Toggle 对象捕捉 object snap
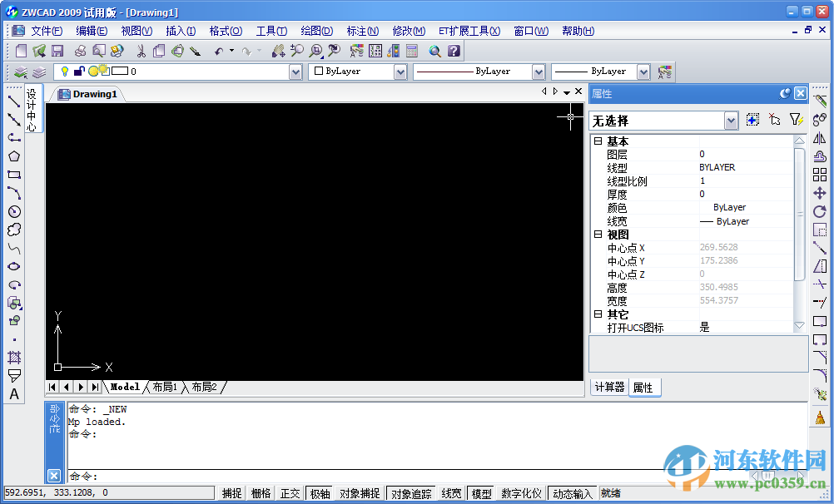 (358, 492)
